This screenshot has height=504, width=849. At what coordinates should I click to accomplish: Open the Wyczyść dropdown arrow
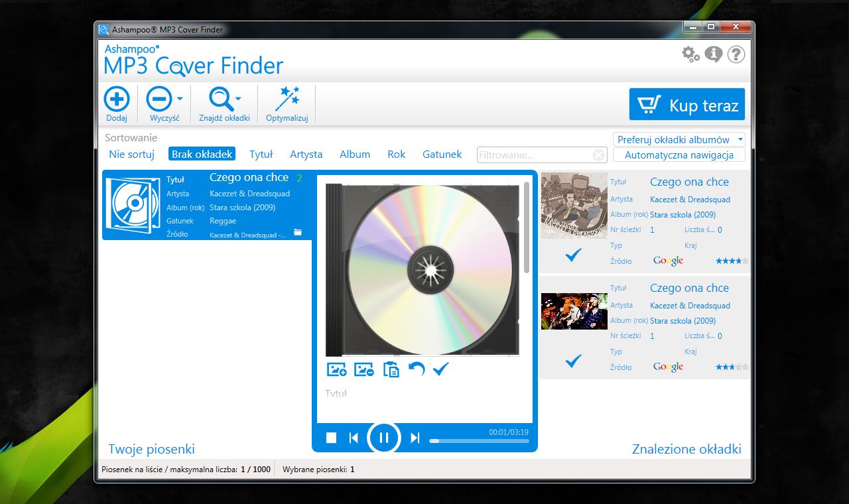pos(180,99)
